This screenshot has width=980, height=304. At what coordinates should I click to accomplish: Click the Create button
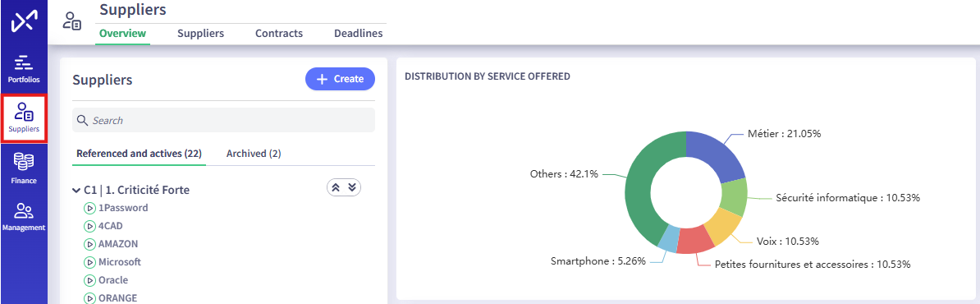340,79
